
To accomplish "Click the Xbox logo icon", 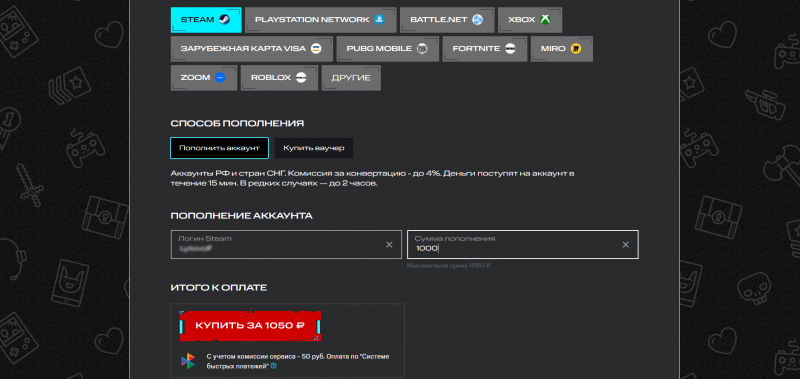I will [545, 20].
